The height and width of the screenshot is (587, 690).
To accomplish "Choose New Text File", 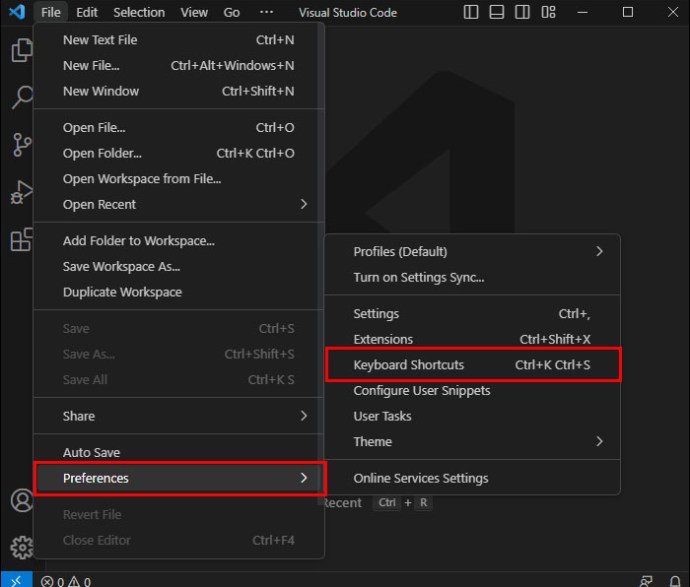I will tap(180, 40).
